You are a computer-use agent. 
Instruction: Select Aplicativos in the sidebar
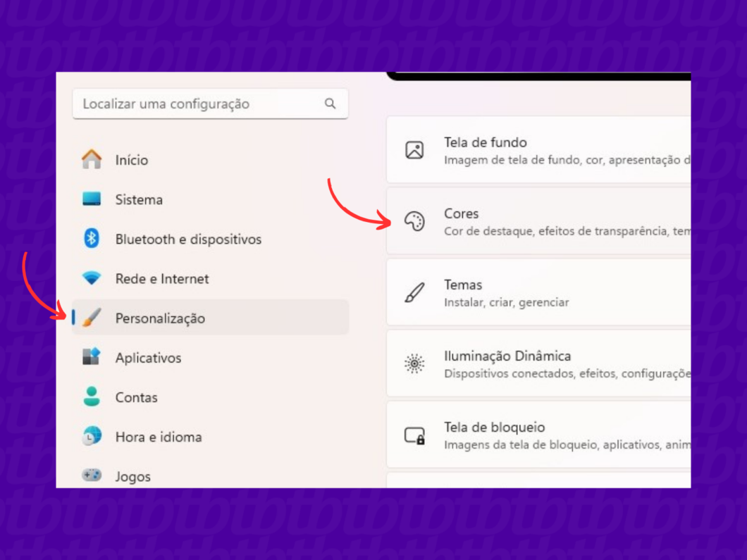[x=148, y=358]
